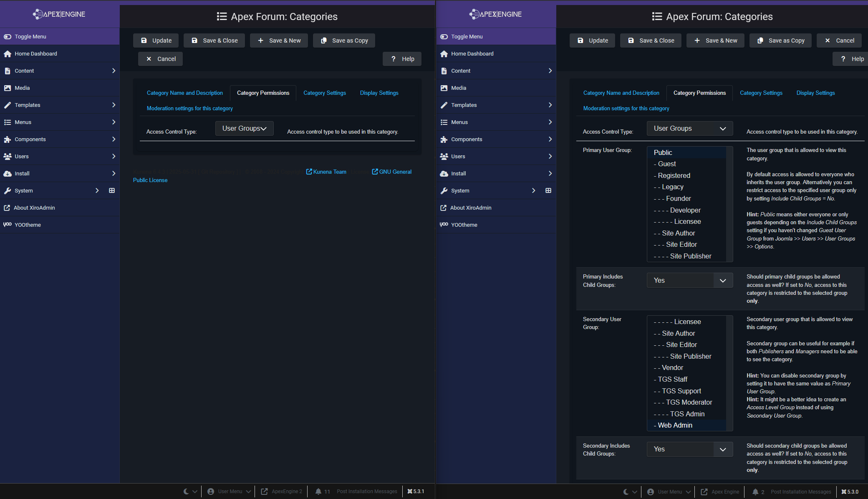
Task: Click Media image icon in right window sidebar
Action: [x=444, y=88]
